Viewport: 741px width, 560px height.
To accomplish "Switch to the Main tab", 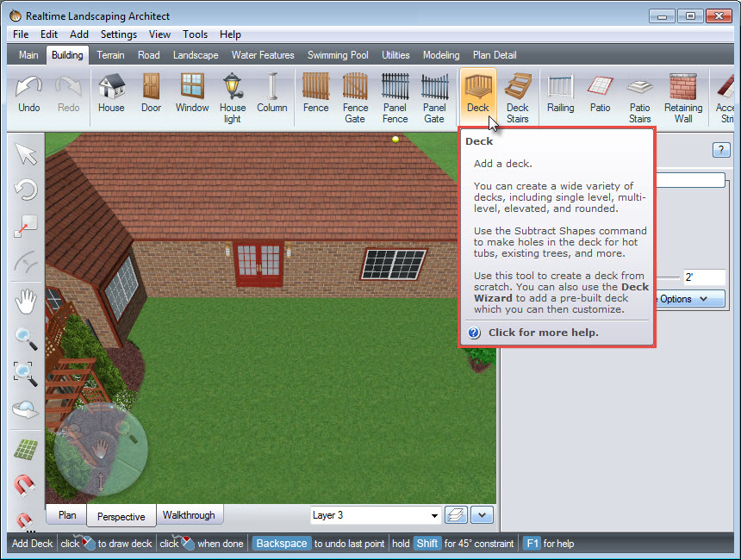I will pyautogui.click(x=28, y=55).
